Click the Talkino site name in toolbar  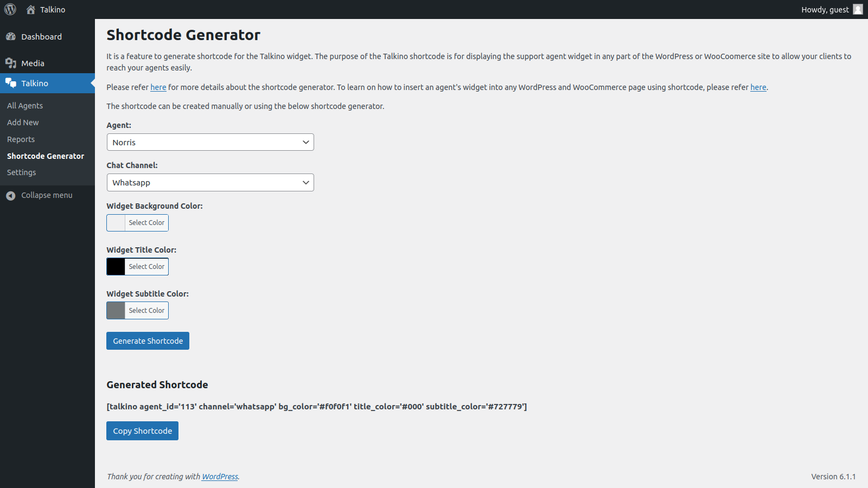tap(53, 10)
